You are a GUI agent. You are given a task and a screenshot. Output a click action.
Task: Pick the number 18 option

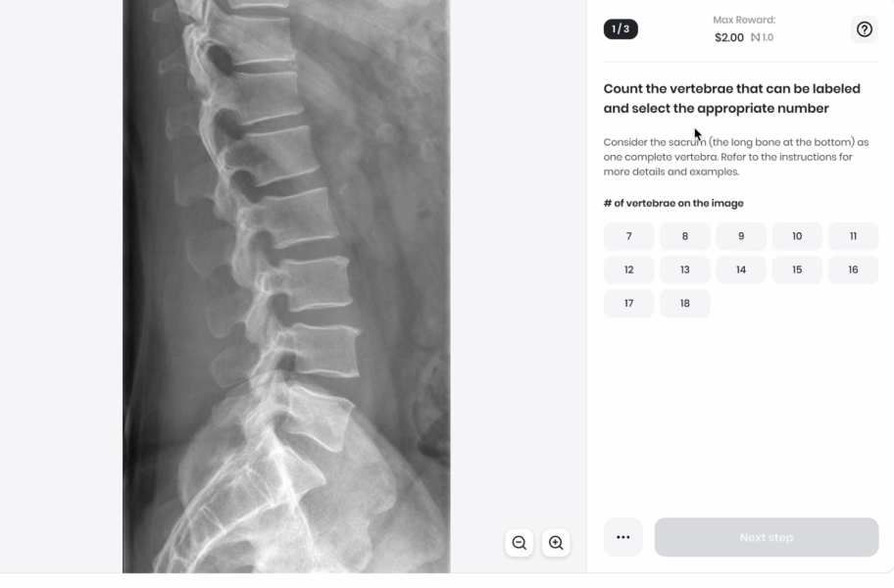[685, 304]
